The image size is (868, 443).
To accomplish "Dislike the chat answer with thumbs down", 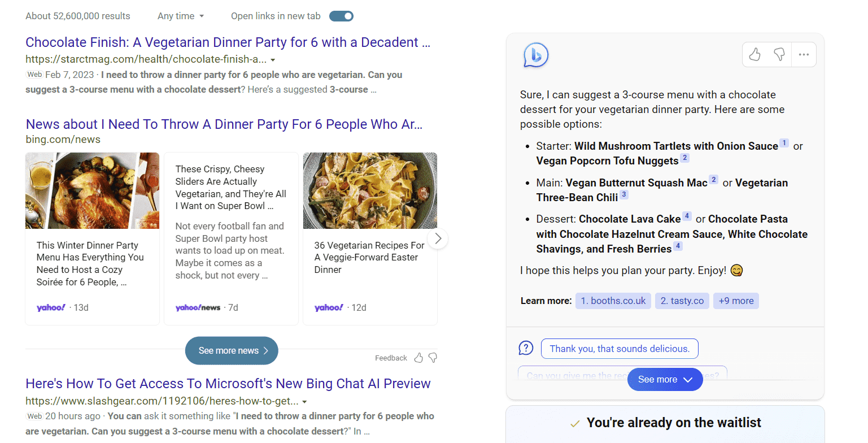I will click(x=779, y=55).
